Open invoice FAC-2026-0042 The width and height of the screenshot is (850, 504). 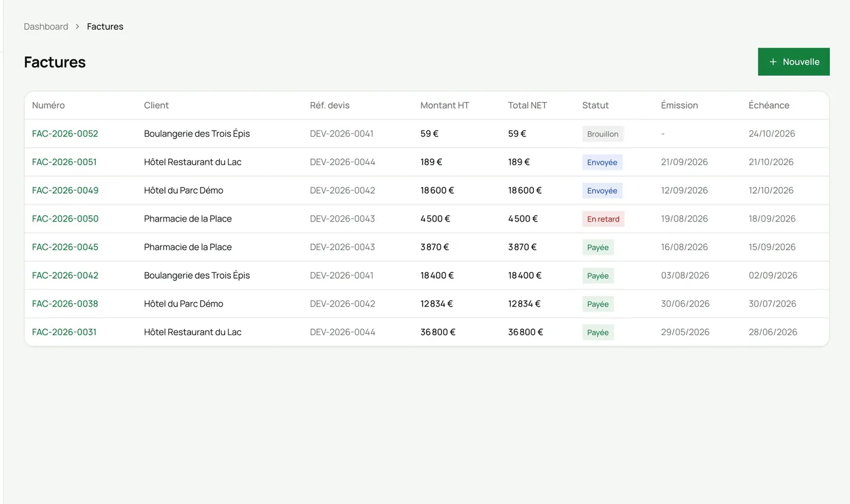tap(65, 275)
